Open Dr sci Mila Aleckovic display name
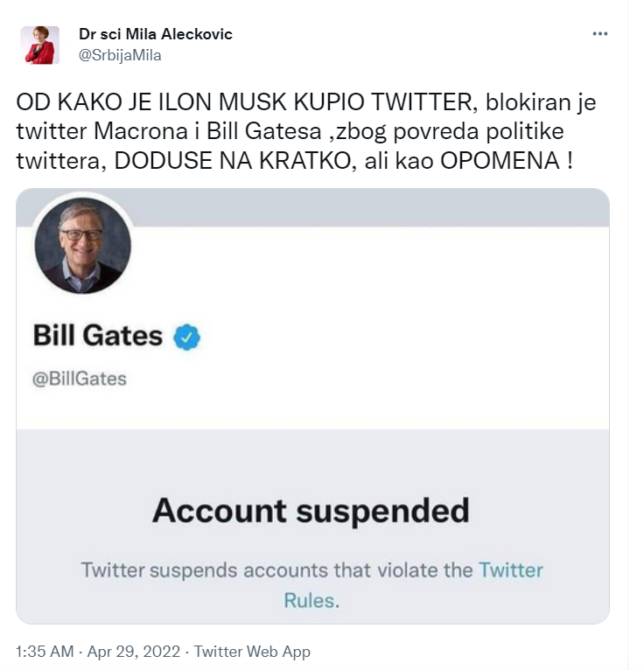 (x=156, y=34)
